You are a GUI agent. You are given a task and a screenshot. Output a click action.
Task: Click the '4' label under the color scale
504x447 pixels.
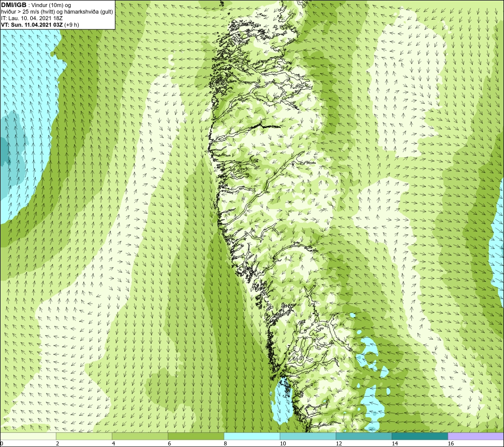tap(113, 444)
